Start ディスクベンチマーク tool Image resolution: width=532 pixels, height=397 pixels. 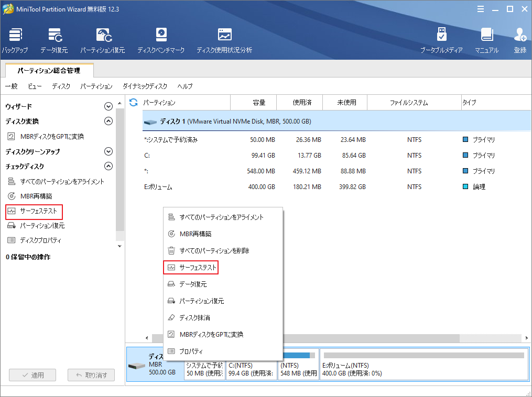tap(161, 41)
